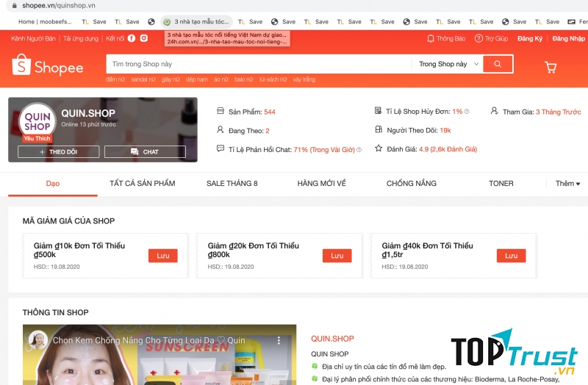Open Shopee's Instagram page icon
Image resolution: width=588 pixels, height=385 pixels.
(144, 38)
